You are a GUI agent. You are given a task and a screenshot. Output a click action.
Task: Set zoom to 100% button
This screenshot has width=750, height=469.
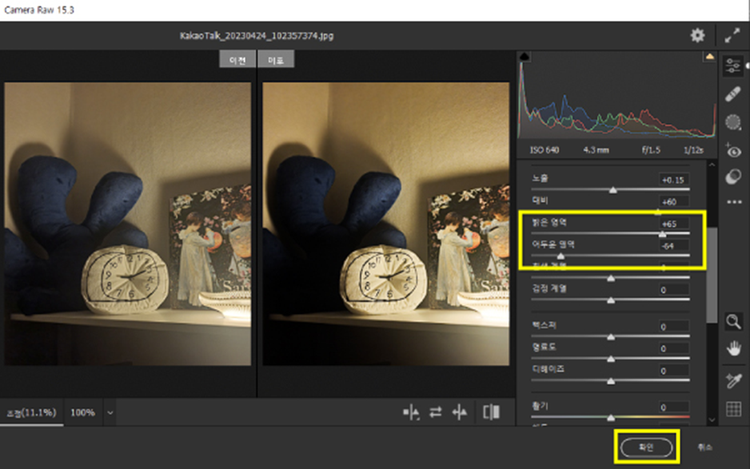tap(82, 413)
